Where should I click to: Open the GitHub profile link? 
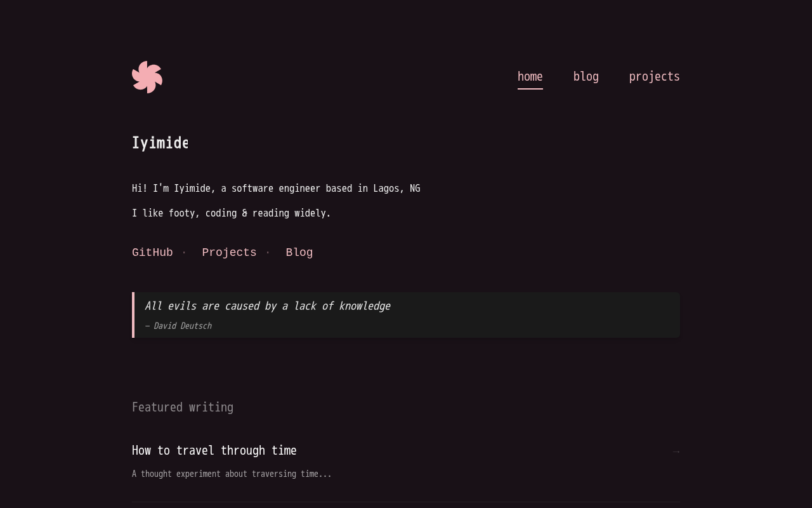point(152,253)
